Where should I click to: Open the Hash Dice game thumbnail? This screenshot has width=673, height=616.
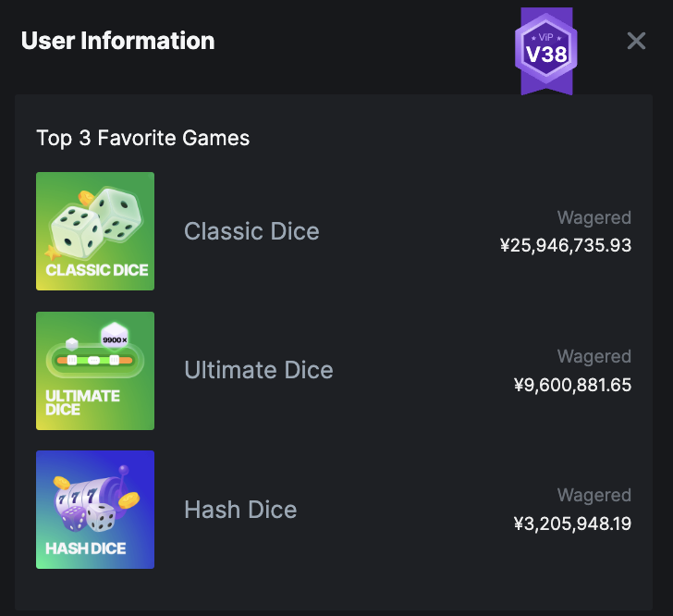[95, 510]
